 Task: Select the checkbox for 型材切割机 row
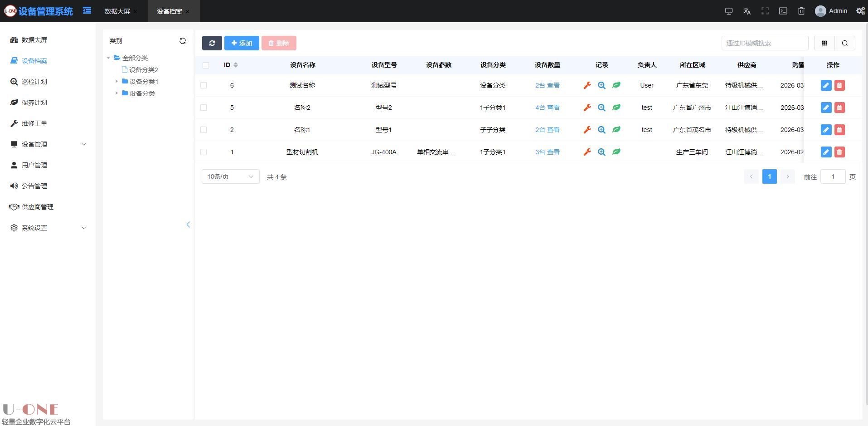[204, 152]
